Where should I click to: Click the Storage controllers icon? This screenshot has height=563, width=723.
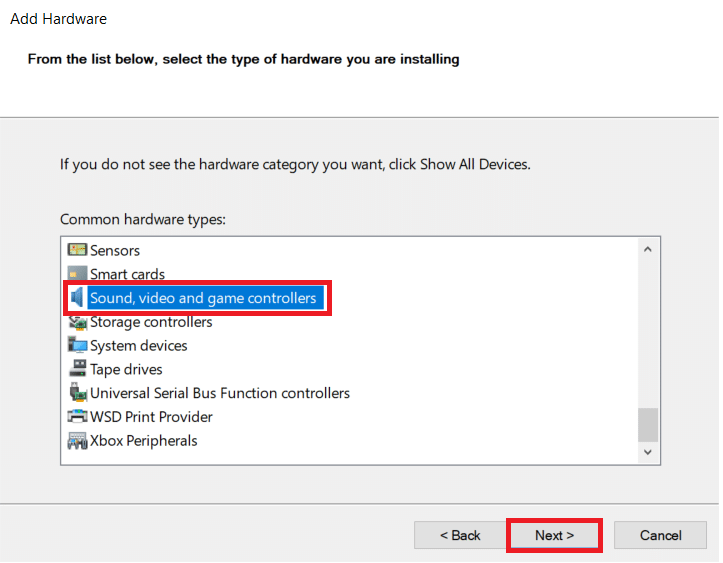click(77, 322)
